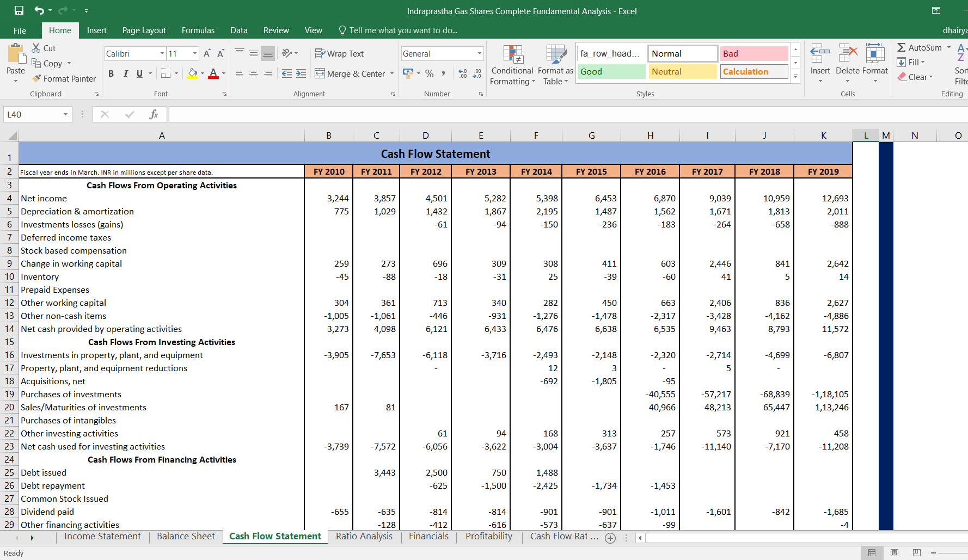Image resolution: width=968 pixels, height=560 pixels.
Task: Click Increase Decimal icon
Action: point(463,73)
